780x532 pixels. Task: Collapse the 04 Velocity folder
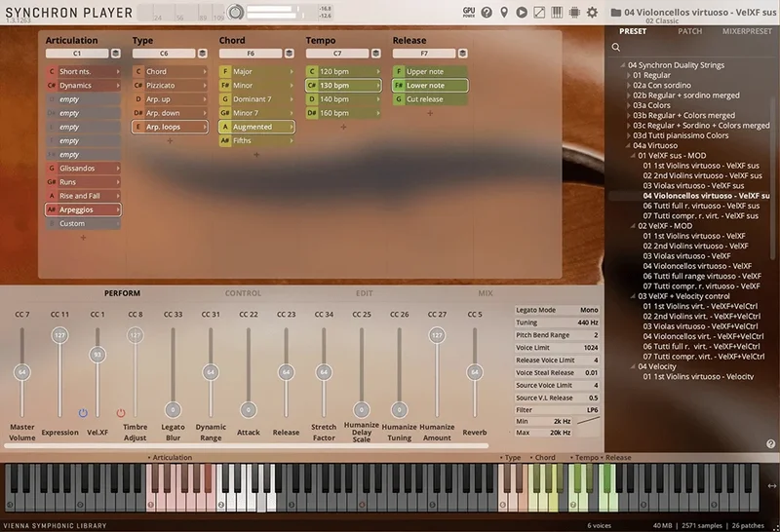(633, 366)
